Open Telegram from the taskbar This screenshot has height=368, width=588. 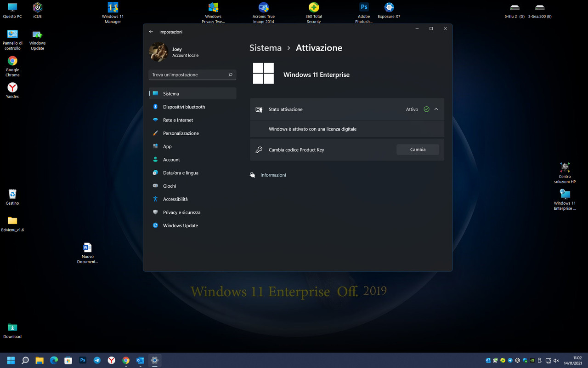tap(97, 360)
